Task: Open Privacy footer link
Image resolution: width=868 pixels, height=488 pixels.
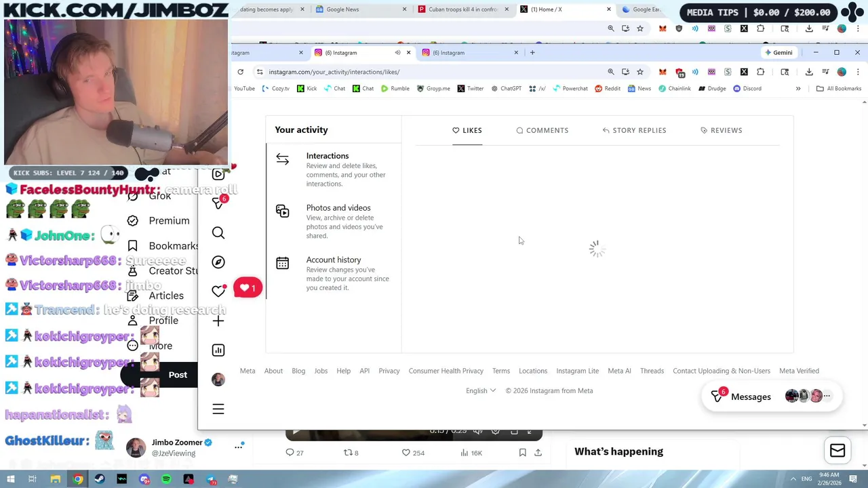Action: pos(389,371)
